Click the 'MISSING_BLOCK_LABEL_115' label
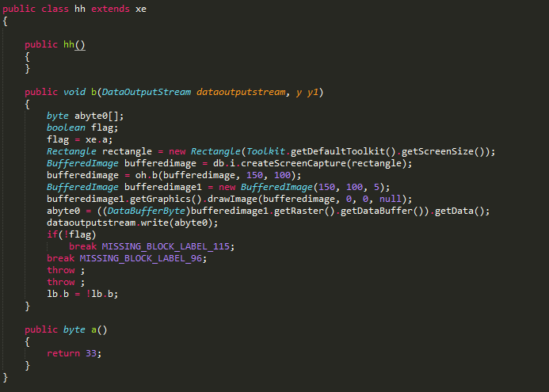549x392 pixels. pos(166,246)
